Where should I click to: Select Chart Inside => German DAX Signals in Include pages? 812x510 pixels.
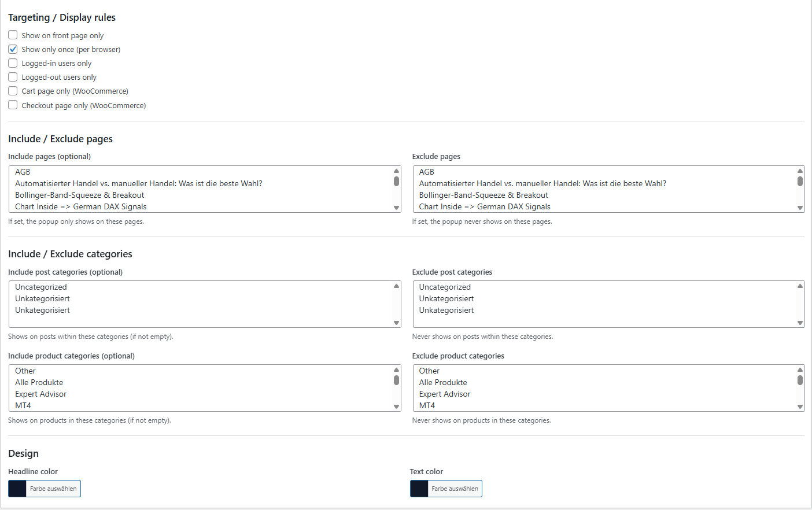click(x=80, y=206)
